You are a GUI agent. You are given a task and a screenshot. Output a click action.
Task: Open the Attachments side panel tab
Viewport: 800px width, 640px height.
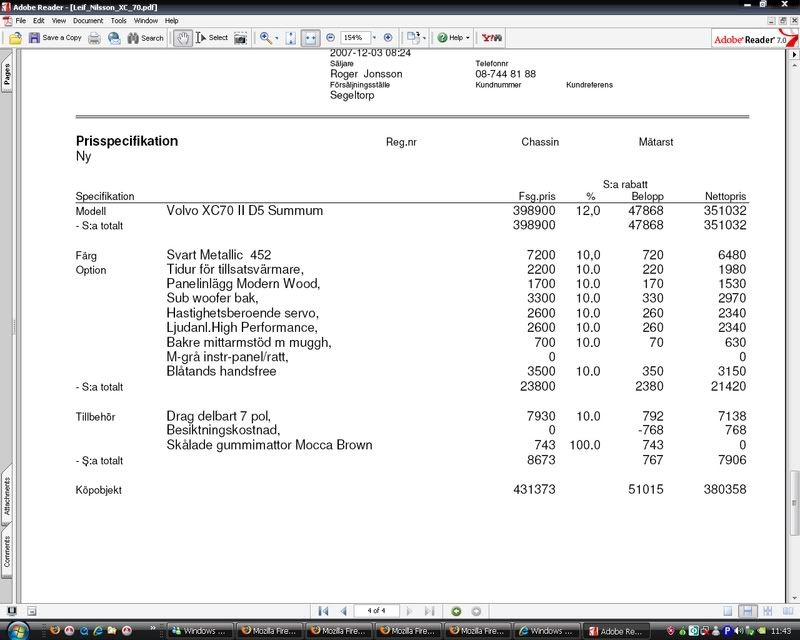click(7, 497)
